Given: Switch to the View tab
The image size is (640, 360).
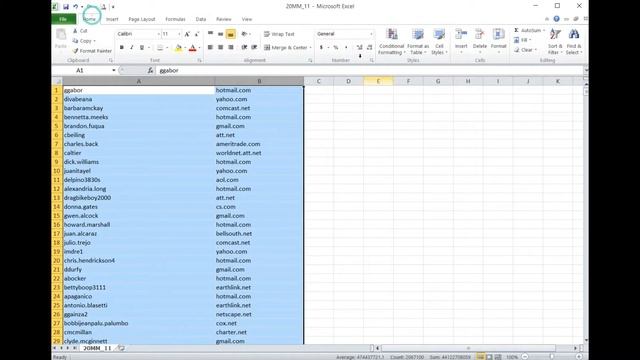Looking at the screenshot, I should coord(247,19).
